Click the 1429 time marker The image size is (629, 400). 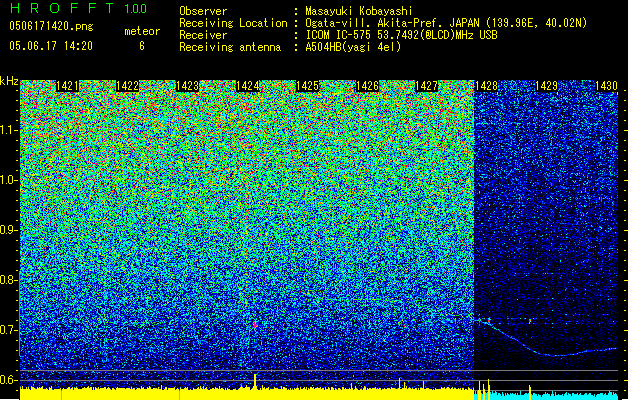[546, 86]
